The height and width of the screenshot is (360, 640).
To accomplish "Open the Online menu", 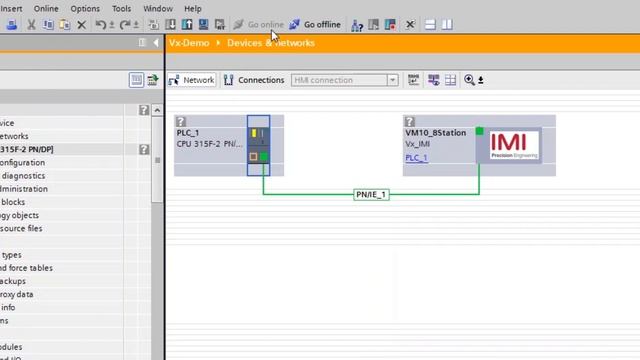I will (46, 8).
